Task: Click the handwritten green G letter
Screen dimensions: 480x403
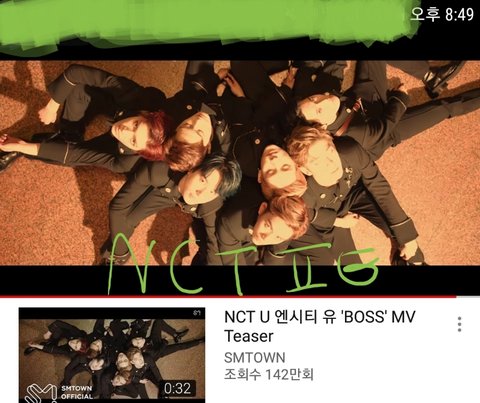Action: tap(358, 267)
